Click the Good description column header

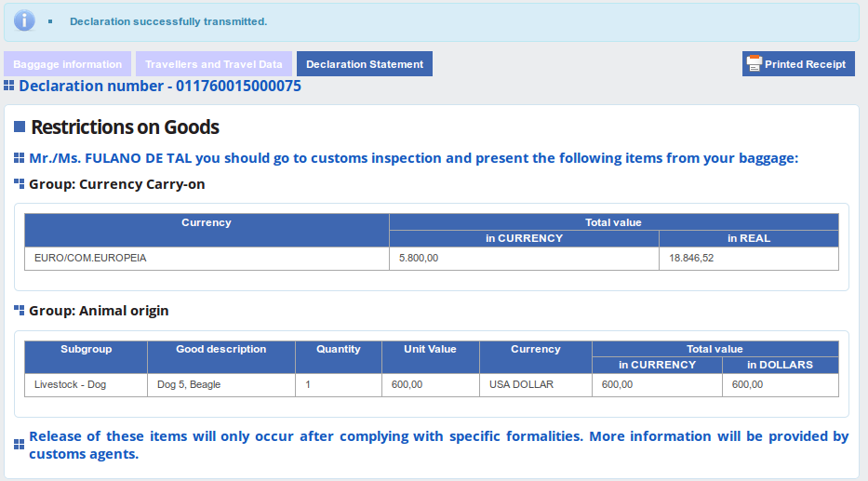click(x=220, y=350)
